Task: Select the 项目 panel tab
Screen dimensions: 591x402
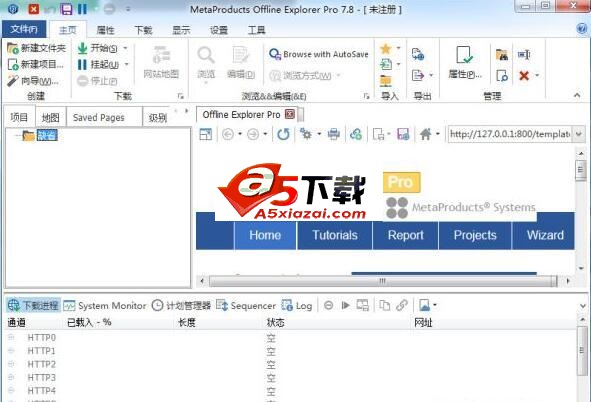Action: (x=19, y=117)
